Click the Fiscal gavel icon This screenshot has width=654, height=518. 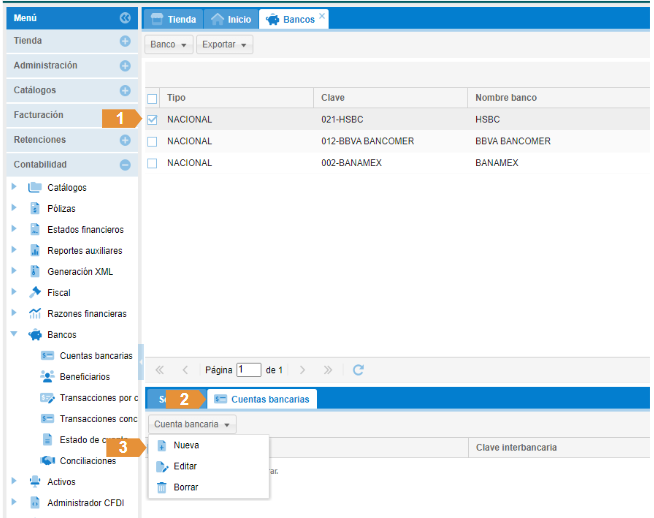point(35,293)
